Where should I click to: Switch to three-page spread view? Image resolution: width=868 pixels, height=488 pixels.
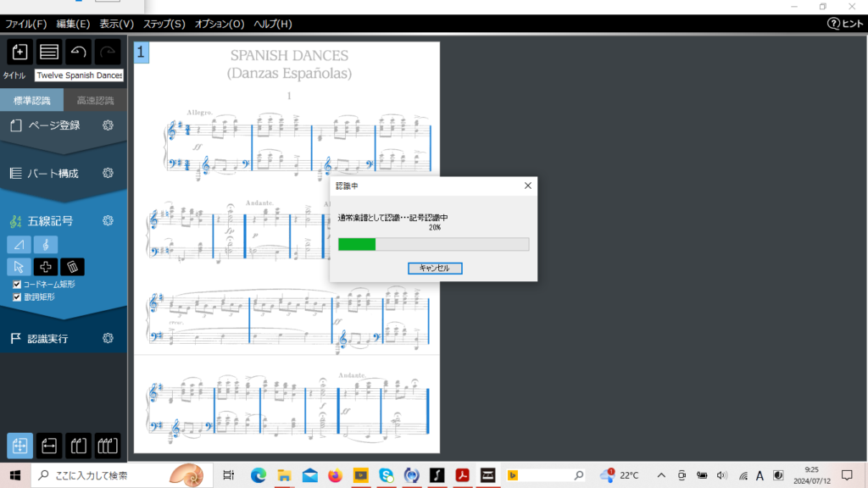(107, 445)
